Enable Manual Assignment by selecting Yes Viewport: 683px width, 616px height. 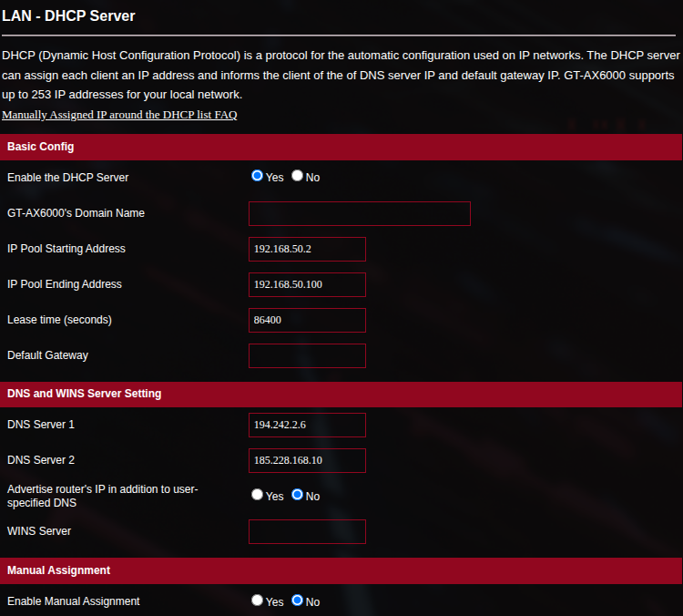[x=258, y=601]
